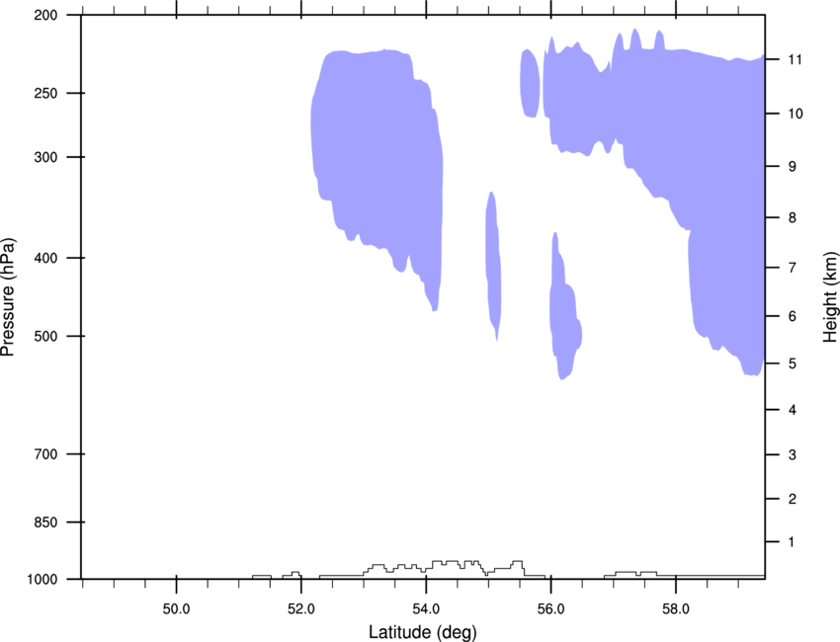
Task: Click the 54.0 latitude label
Action: [426, 609]
